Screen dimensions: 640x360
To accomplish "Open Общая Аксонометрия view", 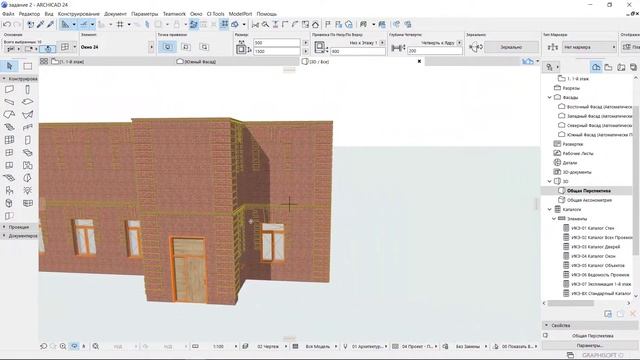I will pos(589,200).
